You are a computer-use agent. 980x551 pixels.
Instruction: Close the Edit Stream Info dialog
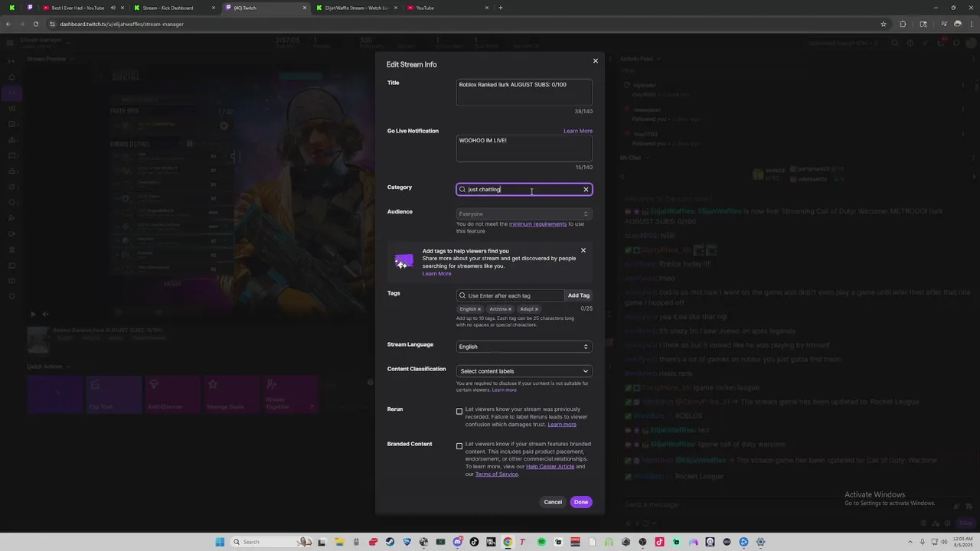click(595, 60)
